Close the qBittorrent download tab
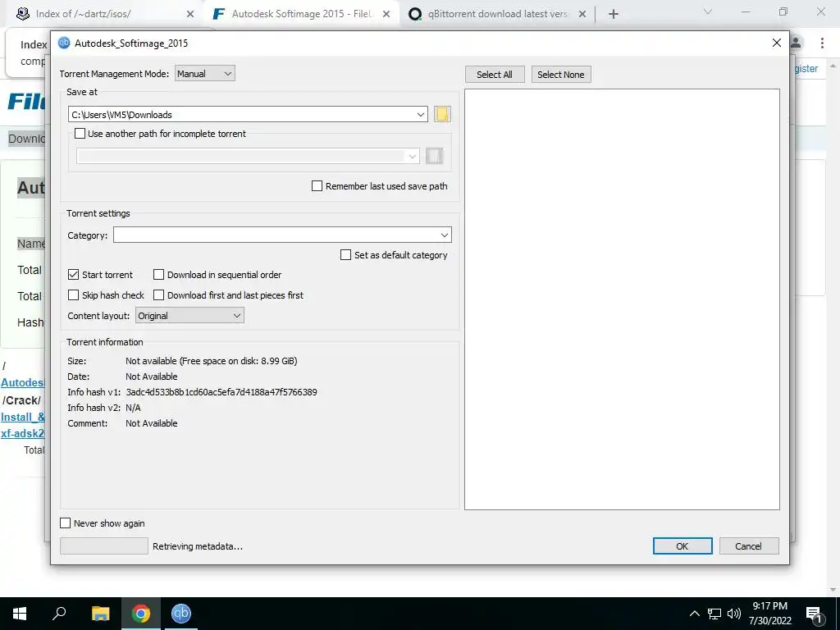Screen dimensions: 840x630 (x=582, y=15)
